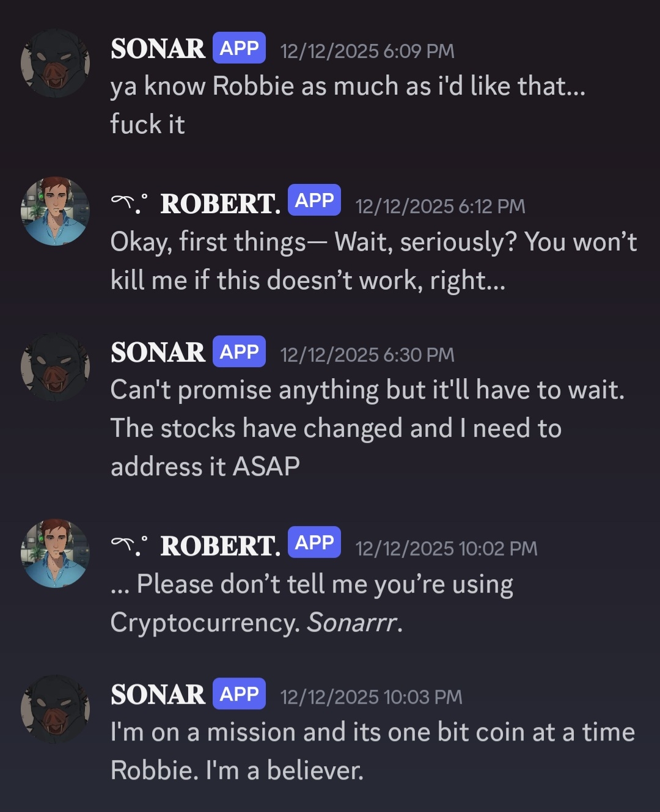Screen dimensions: 660x812
Task: Click the APP badge on ROBERT's 10:02 PM message
Action: point(314,543)
